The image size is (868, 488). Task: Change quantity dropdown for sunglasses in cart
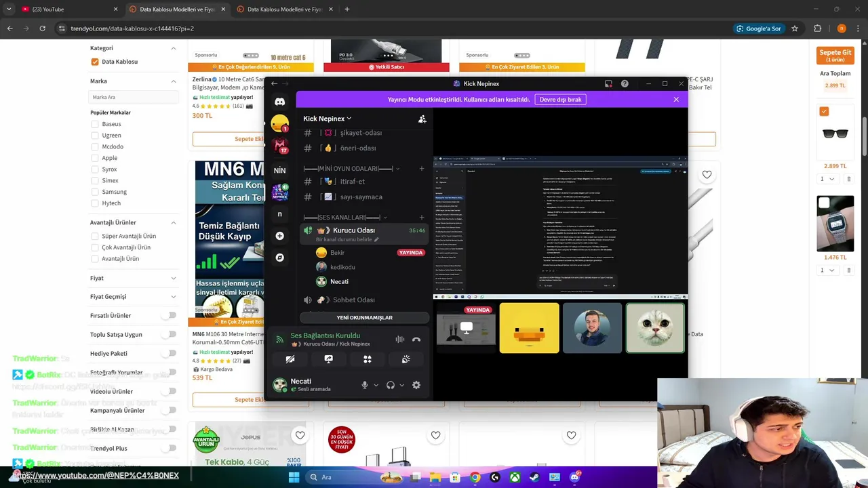point(827,179)
